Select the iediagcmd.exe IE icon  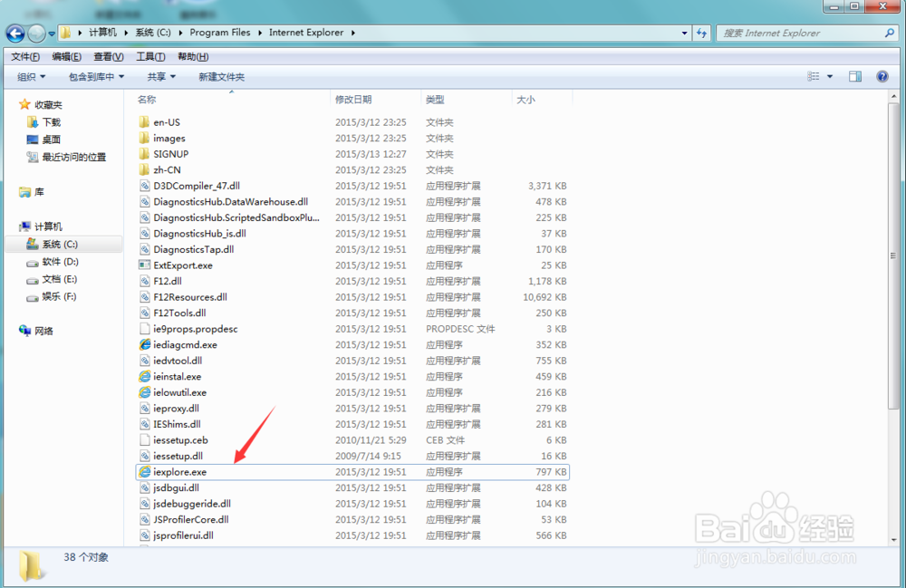pyautogui.click(x=144, y=344)
